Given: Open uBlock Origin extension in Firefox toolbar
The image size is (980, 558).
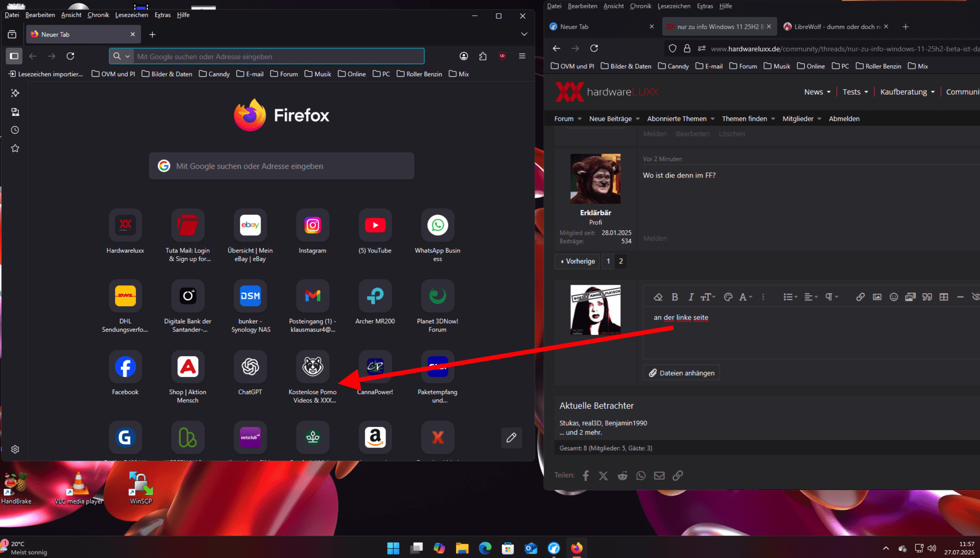Looking at the screenshot, I should coord(502,56).
